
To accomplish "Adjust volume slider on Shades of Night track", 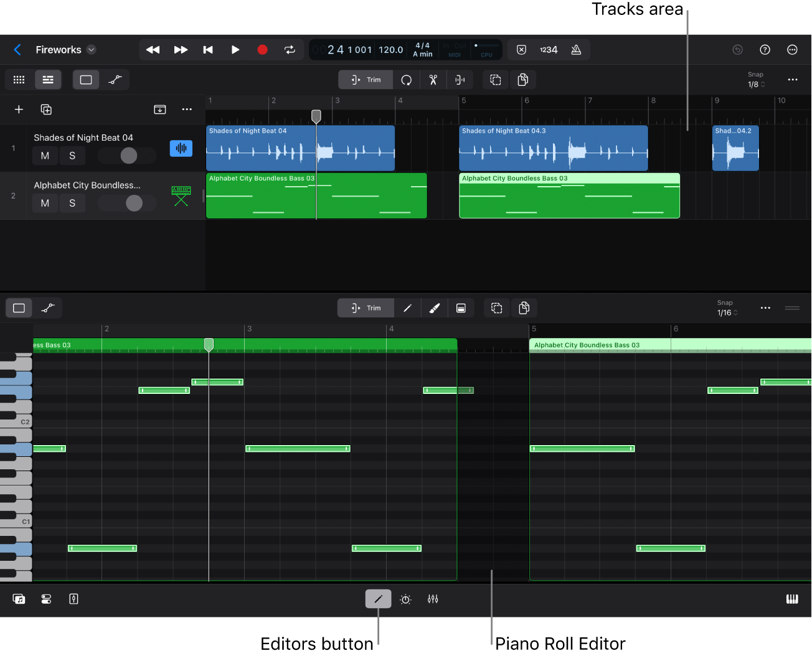I will click(129, 156).
